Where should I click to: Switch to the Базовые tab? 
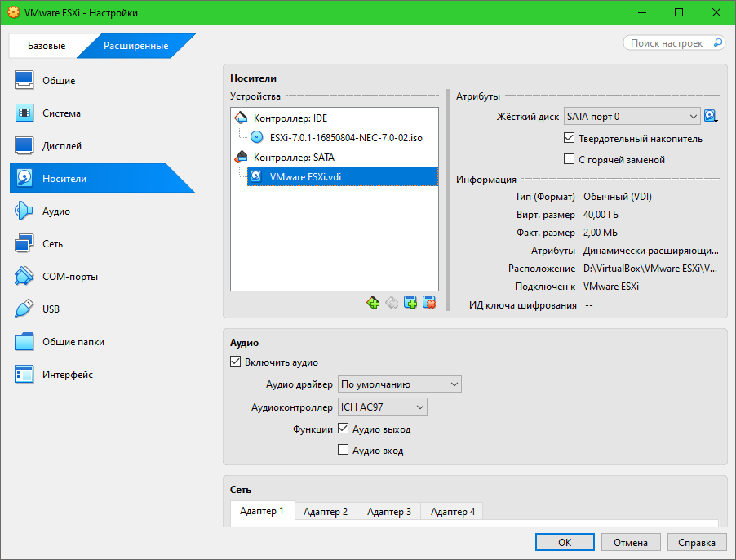[x=46, y=46]
